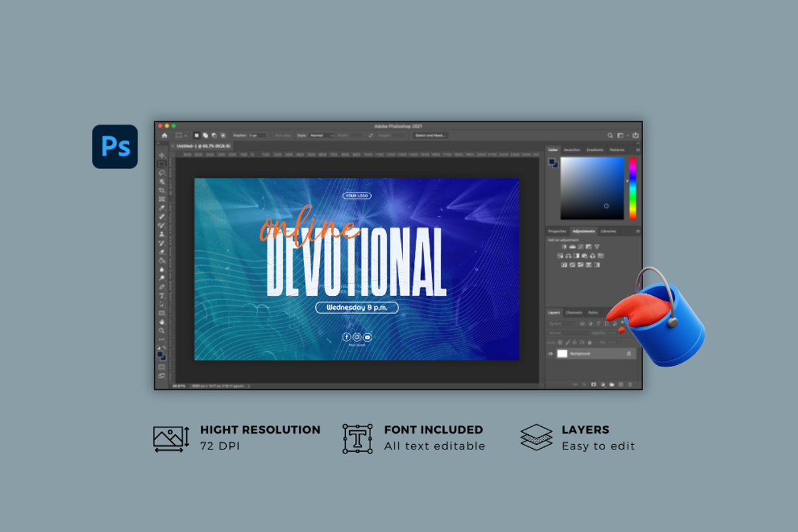Click the Feather input field
Viewport: 798px width, 532px height.
pyautogui.click(x=258, y=135)
